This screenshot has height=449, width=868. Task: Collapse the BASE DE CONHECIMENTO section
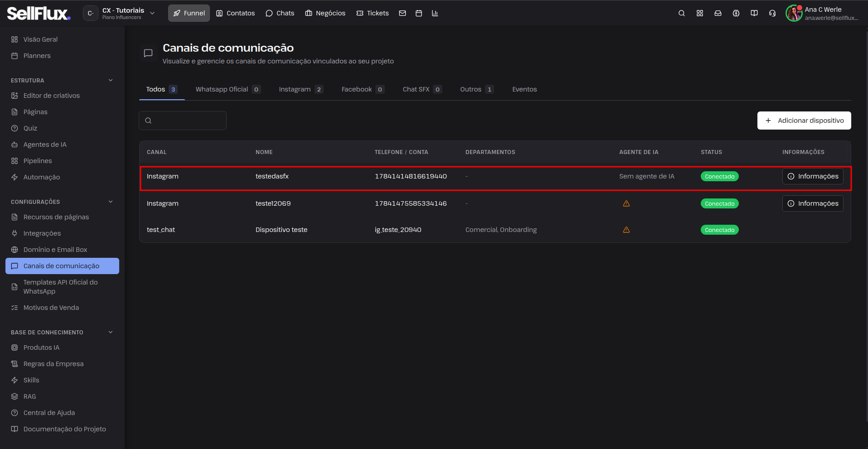click(111, 332)
